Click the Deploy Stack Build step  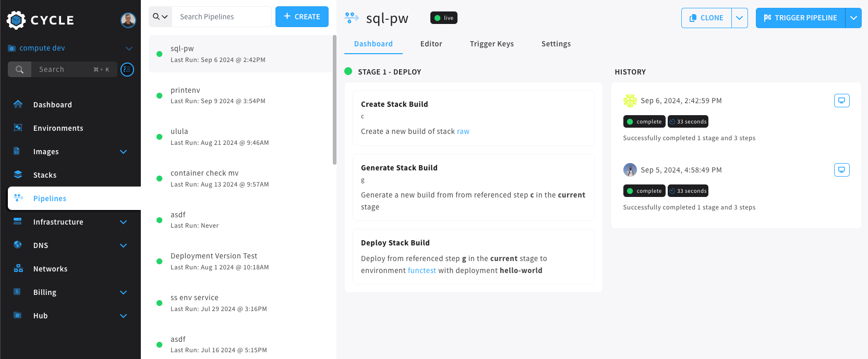coord(474,257)
